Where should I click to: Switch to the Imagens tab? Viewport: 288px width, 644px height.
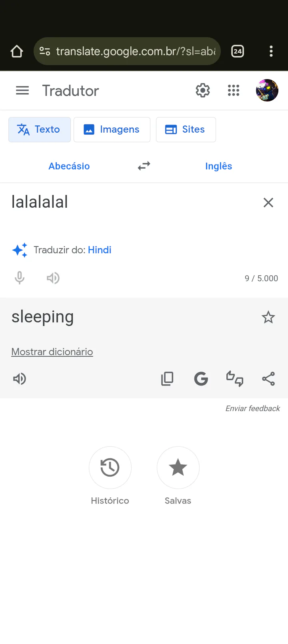(112, 129)
